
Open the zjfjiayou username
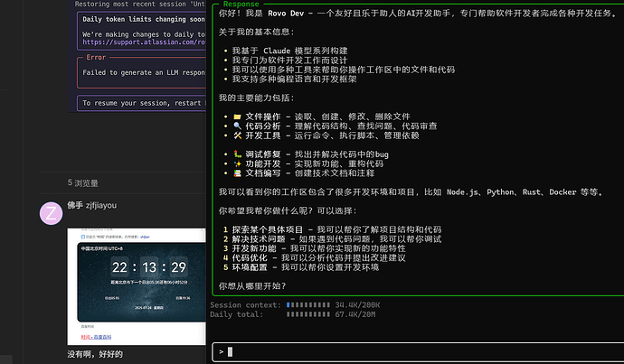tap(101, 205)
